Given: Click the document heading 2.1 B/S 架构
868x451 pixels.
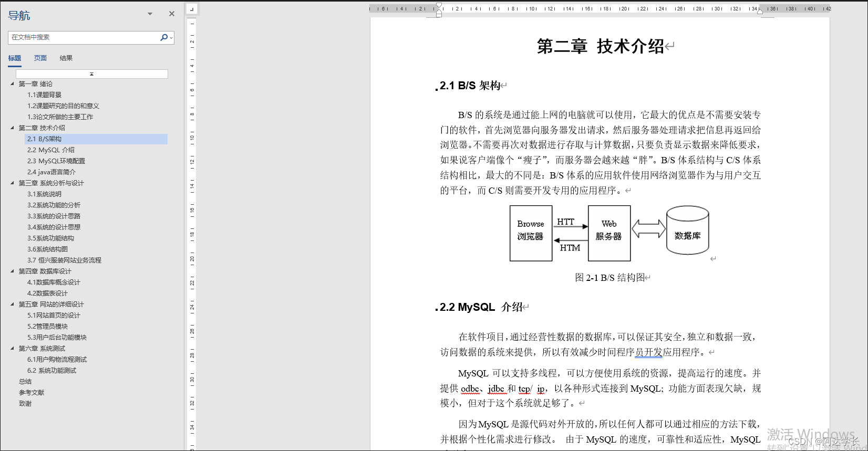Looking at the screenshot, I should [x=470, y=86].
